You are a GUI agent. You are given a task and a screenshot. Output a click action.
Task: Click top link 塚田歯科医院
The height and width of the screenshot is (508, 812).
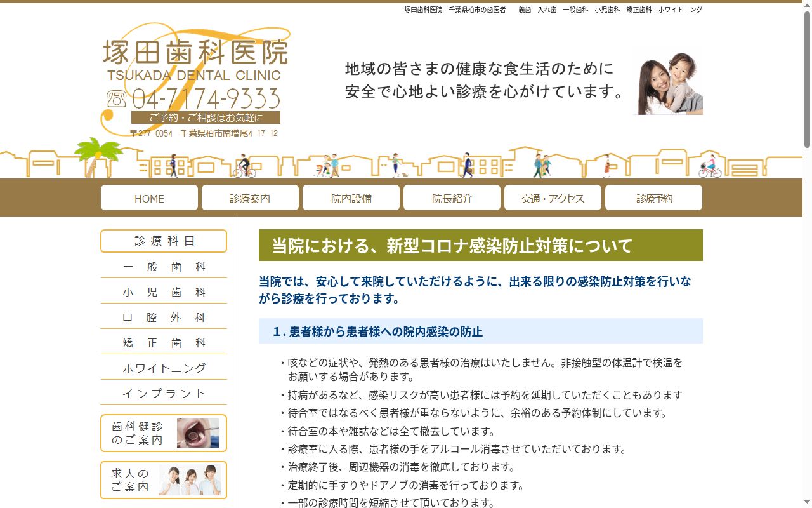pyautogui.click(x=423, y=10)
